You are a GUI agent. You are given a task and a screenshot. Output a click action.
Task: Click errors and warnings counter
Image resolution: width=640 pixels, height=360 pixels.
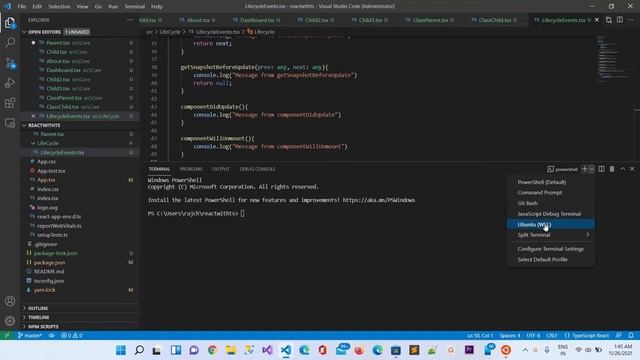tap(72, 335)
